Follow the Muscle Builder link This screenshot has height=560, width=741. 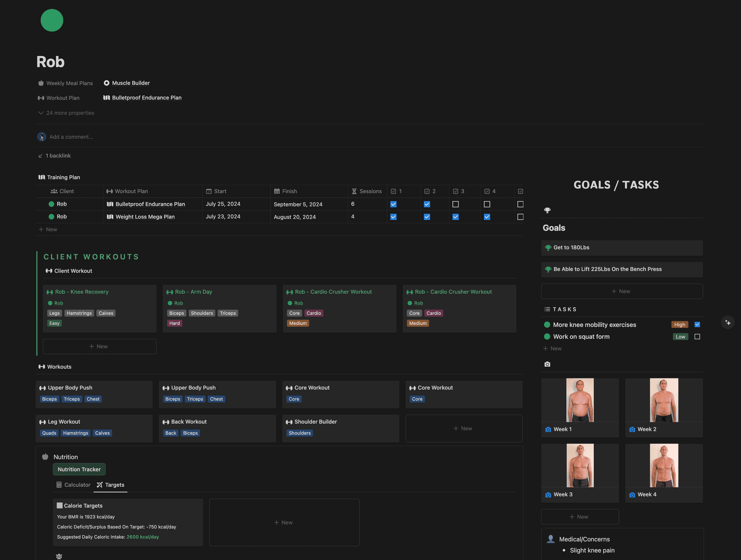(131, 83)
